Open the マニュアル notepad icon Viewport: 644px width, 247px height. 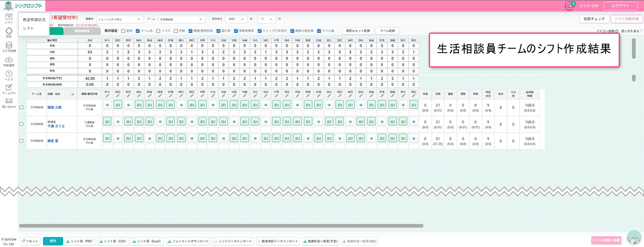(x=8, y=88)
